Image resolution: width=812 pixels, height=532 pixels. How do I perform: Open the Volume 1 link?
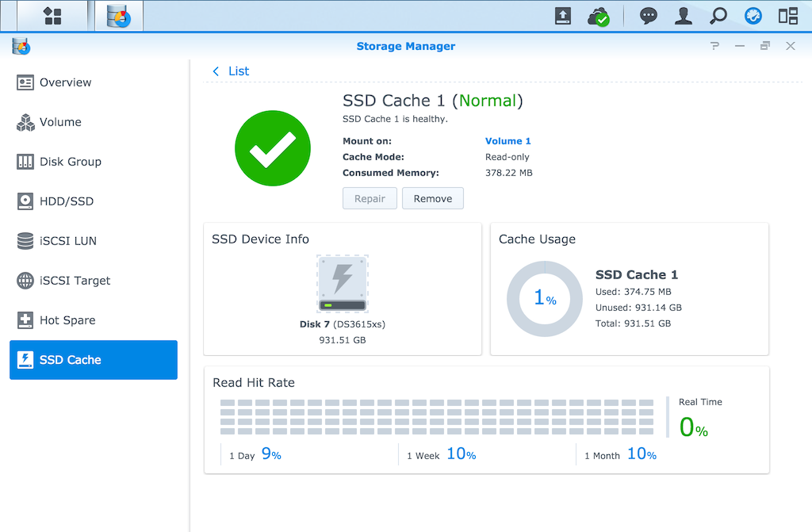[508, 141]
